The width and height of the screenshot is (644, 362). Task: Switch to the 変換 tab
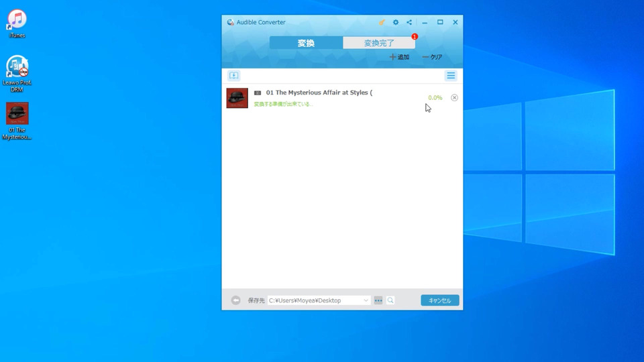[x=306, y=43]
